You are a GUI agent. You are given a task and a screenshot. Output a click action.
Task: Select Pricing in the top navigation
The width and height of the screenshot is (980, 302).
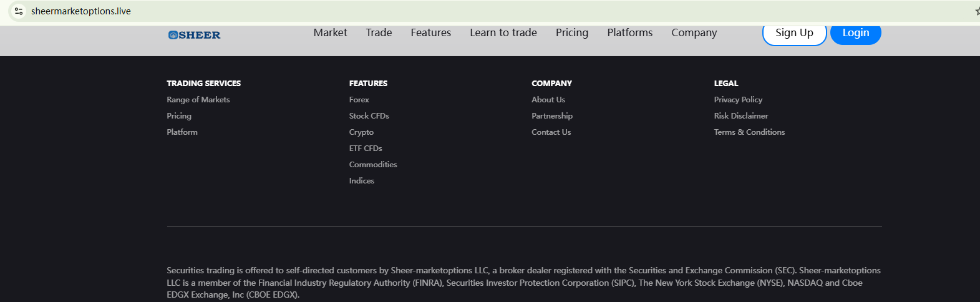(x=571, y=32)
